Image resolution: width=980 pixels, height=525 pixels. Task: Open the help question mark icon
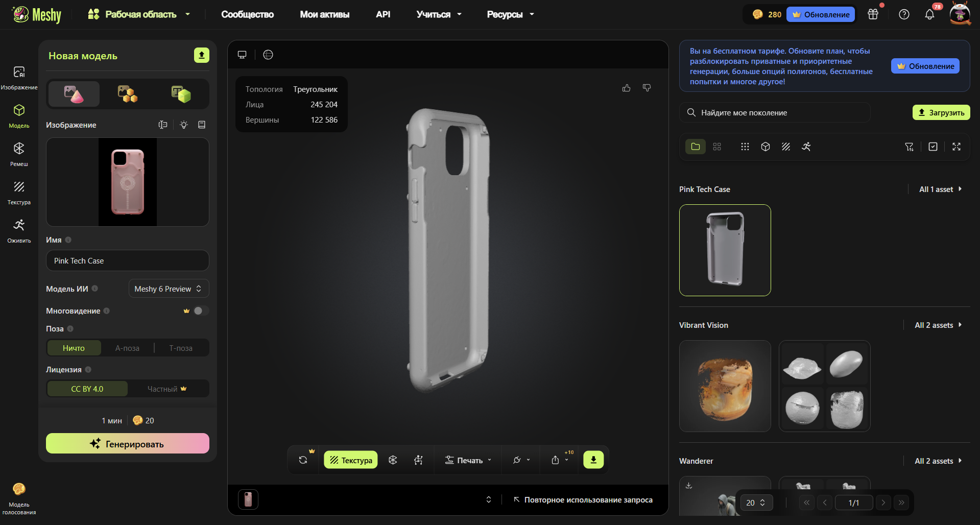click(904, 14)
